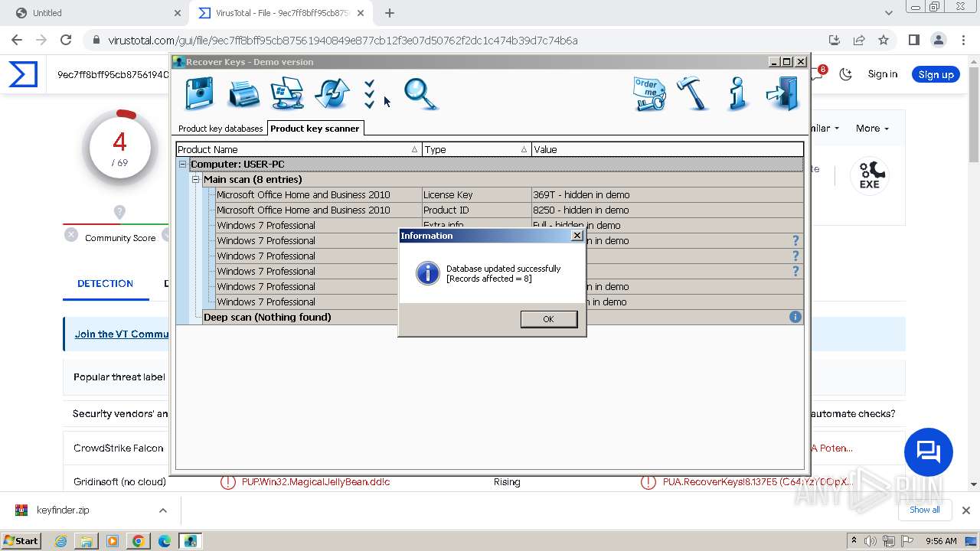This screenshot has height=551, width=980.
Task: Switch to Product key databases tab
Action: pyautogui.click(x=220, y=129)
